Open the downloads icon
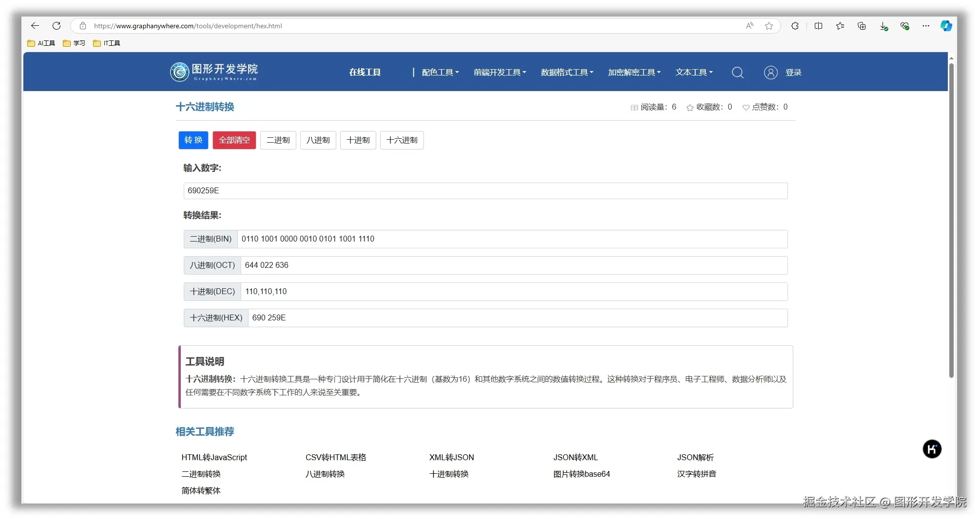The image size is (980, 522). point(884,26)
